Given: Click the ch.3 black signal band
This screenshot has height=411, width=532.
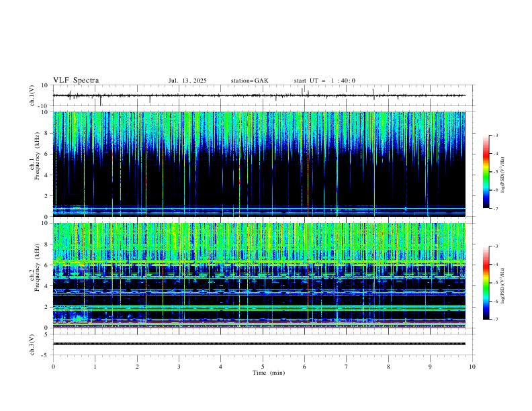Looking at the screenshot, I should 259,344.
